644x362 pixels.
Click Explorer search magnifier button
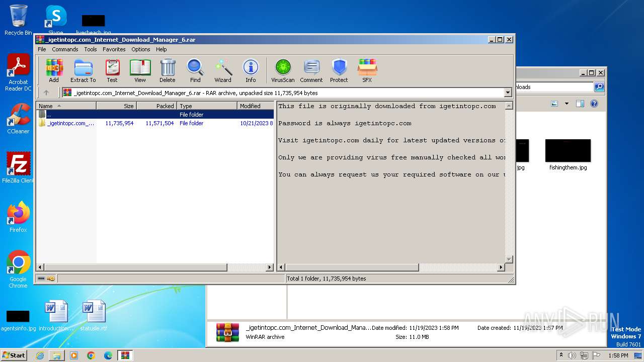click(x=599, y=87)
